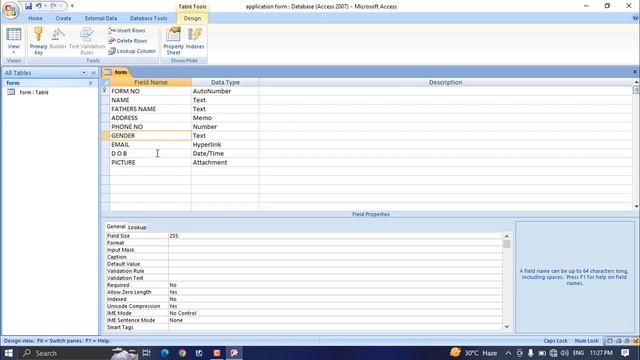Activate the form document tab

click(116, 72)
